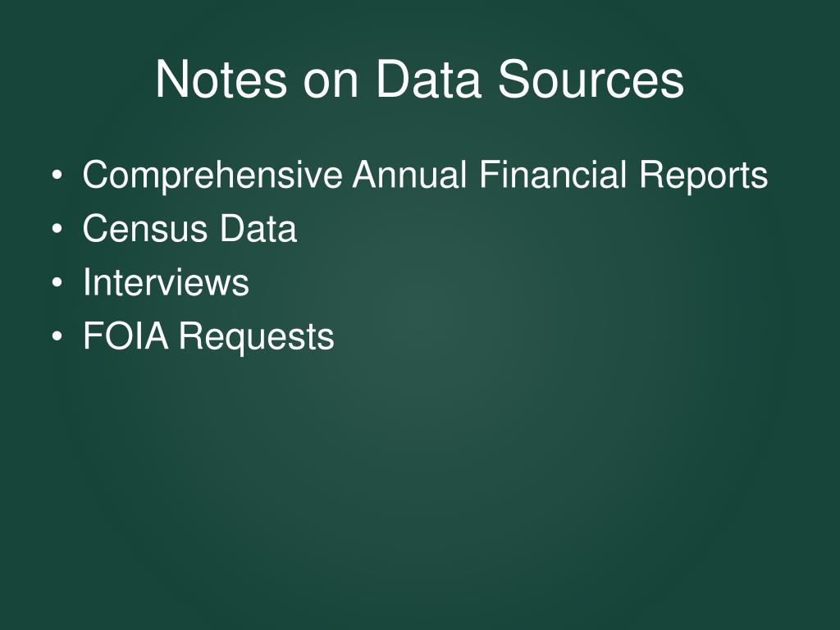The height and width of the screenshot is (630, 840).
Task: Click the word "Requests" in the last bullet
Action: (x=257, y=336)
